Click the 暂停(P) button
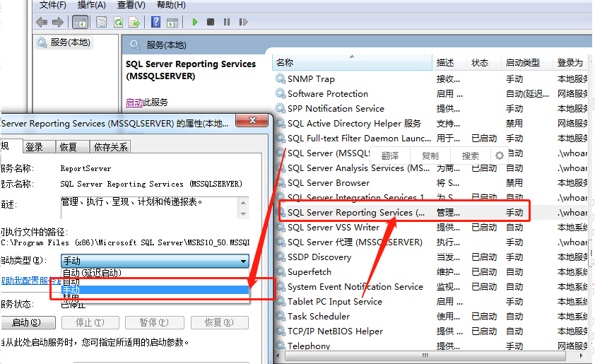This screenshot has height=364, width=595. [155, 322]
